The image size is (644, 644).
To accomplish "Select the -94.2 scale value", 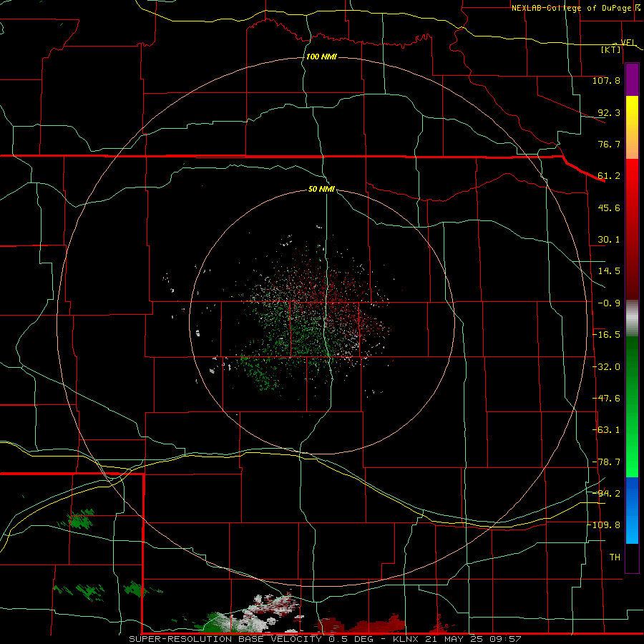I will (x=606, y=493).
